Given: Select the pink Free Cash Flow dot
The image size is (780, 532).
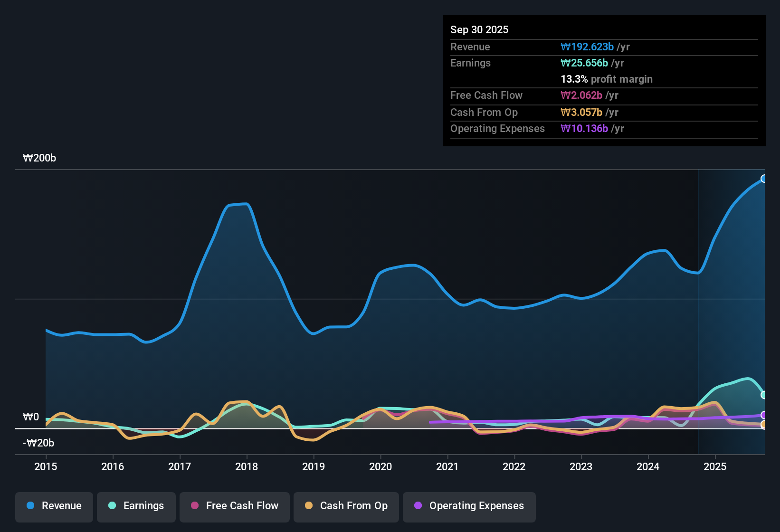Looking at the screenshot, I should tap(194, 506).
